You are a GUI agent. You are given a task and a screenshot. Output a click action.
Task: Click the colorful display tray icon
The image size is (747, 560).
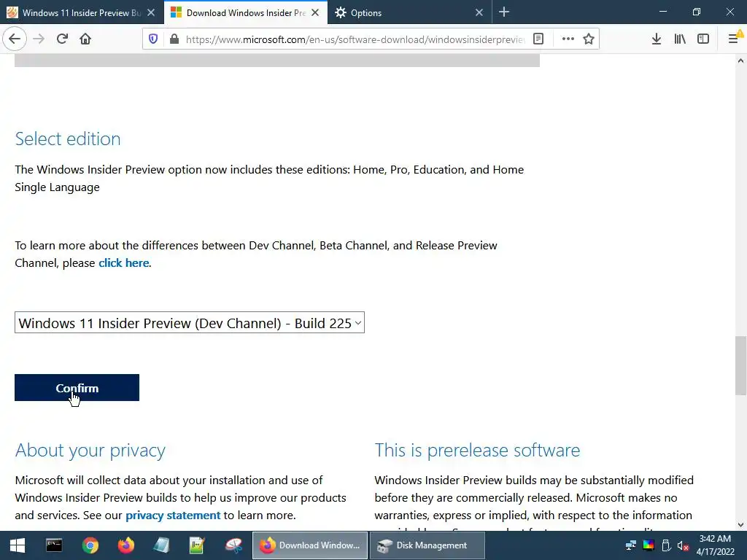(x=649, y=545)
